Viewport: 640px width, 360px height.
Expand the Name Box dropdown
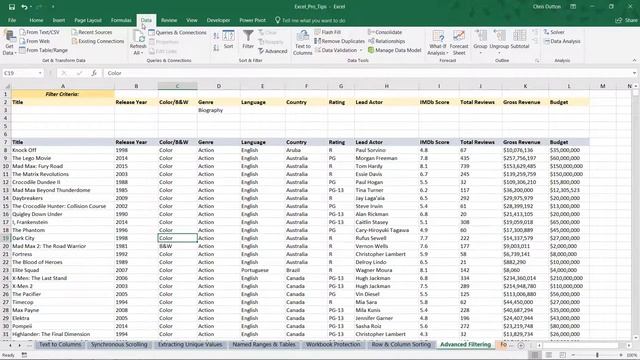[40, 73]
